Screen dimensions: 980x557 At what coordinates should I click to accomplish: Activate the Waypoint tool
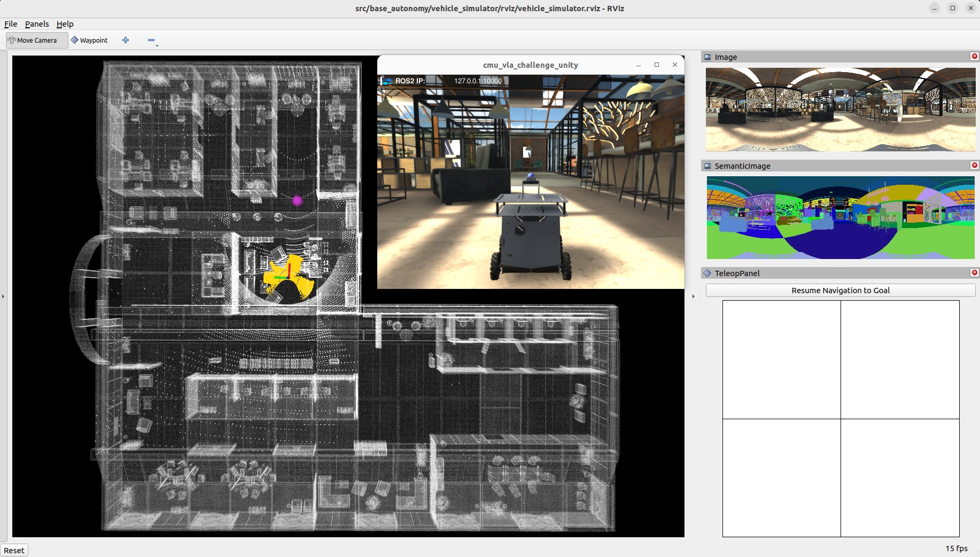point(89,40)
